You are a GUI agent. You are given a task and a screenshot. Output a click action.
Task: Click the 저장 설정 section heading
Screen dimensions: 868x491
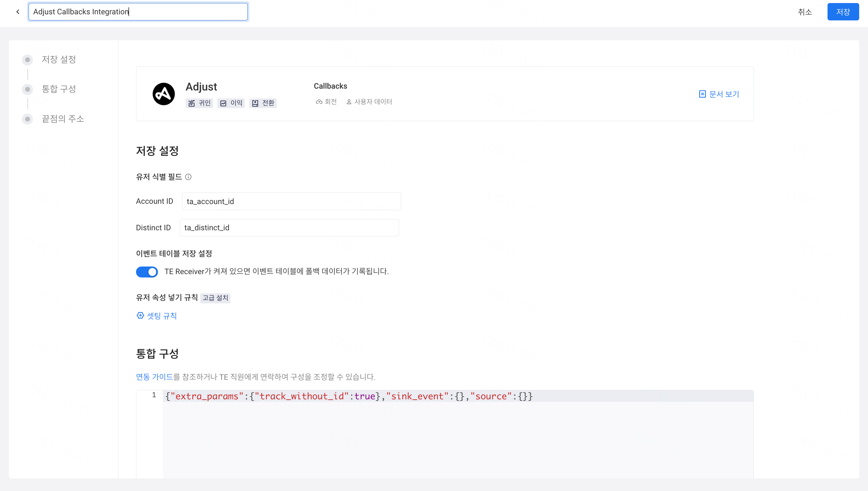click(157, 151)
